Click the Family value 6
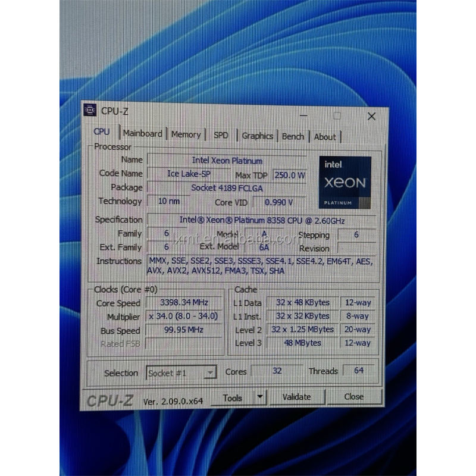The height and width of the screenshot is (476, 476). point(167,233)
